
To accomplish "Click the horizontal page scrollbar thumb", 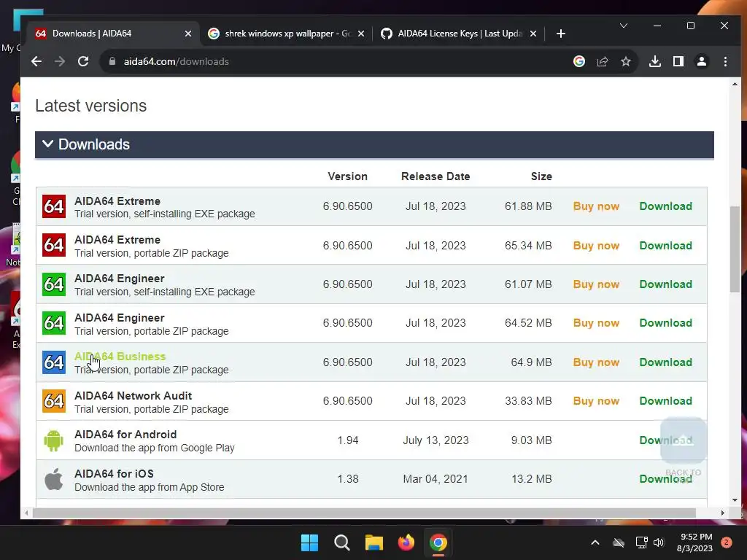I will [x=365, y=513].
